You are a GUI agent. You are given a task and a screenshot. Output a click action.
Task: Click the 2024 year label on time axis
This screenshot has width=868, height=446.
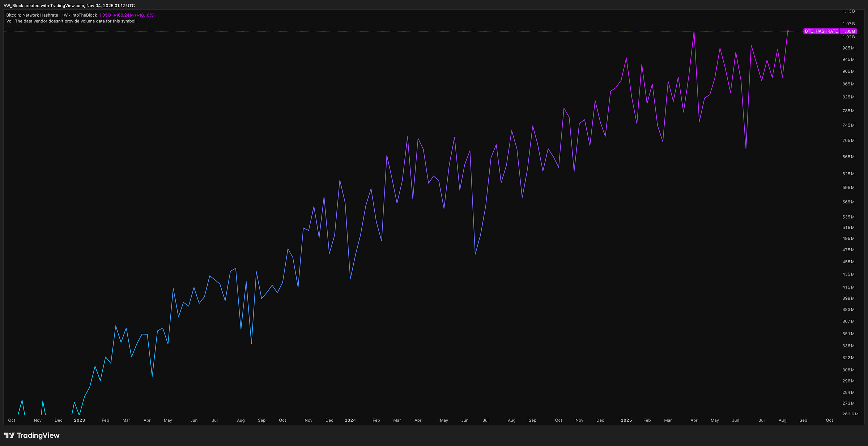(x=350, y=420)
